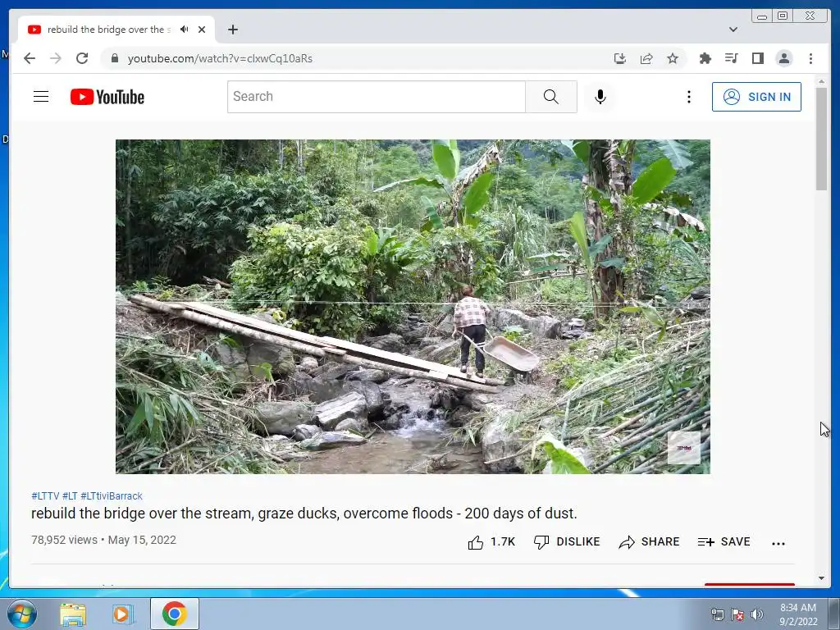Click Chrome icon in taskbar

pos(174,614)
